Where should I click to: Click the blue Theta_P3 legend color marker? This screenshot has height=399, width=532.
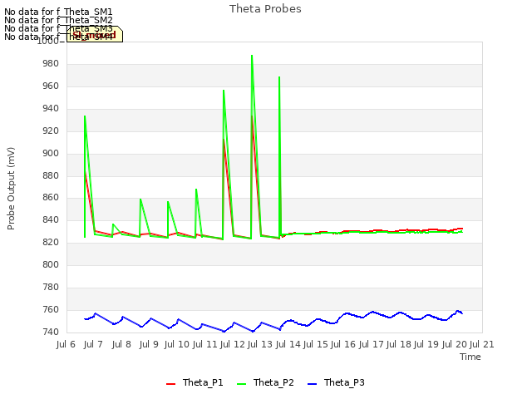pos(312,384)
